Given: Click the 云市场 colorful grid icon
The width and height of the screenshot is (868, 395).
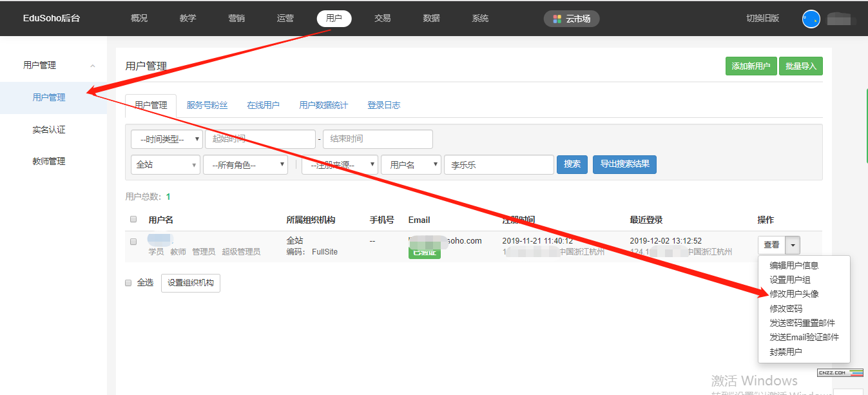Looking at the screenshot, I should coord(557,19).
